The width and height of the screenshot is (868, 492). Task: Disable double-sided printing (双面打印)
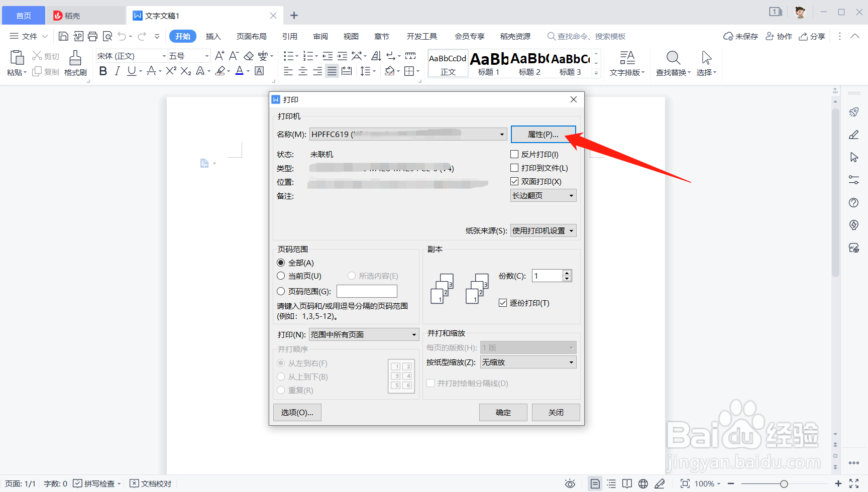(514, 181)
